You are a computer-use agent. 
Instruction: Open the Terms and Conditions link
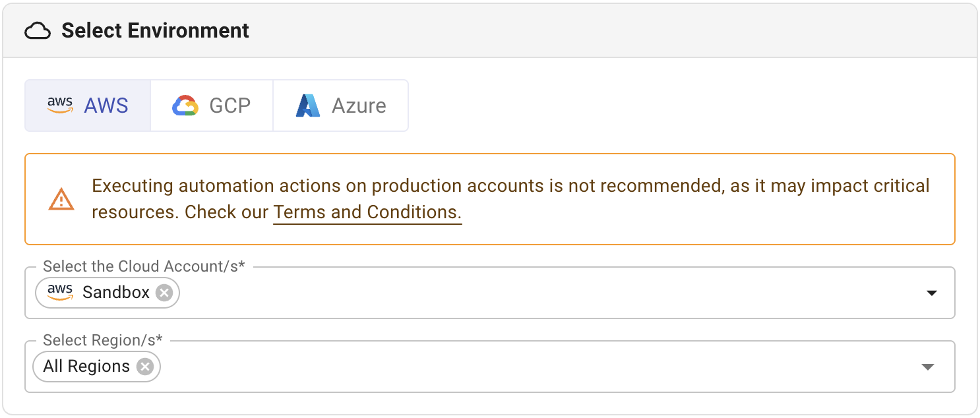click(x=367, y=212)
